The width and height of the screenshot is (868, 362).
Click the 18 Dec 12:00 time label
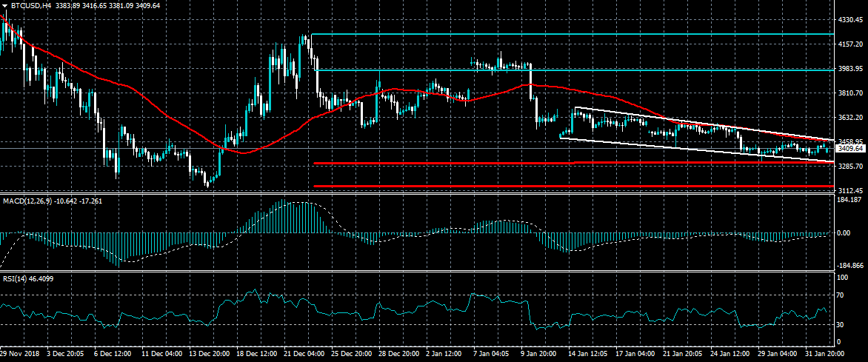click(258, 353)
